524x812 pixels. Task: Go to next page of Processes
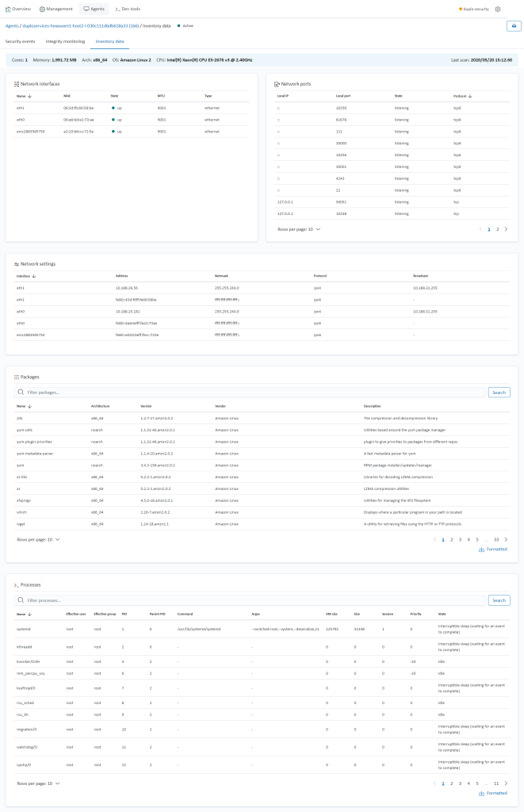[x=507, y=783]
